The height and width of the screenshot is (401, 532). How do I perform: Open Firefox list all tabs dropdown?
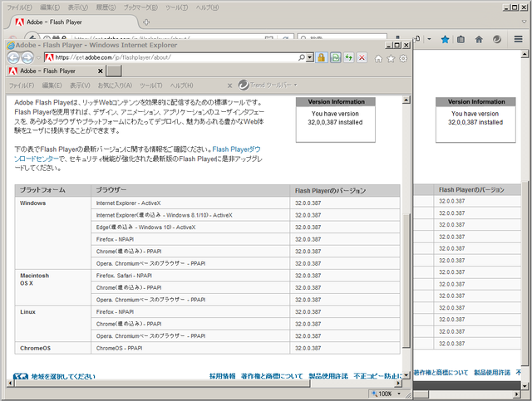point(525,22)
